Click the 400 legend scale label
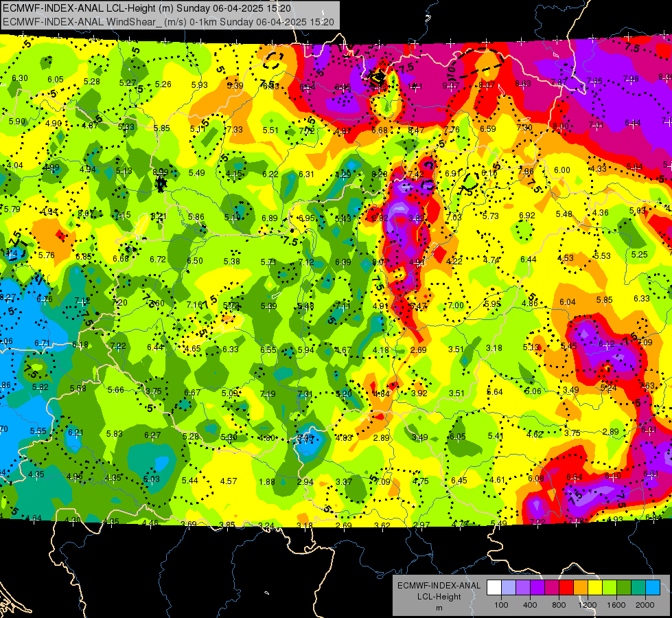Screen dimensions: 672x618 [530, 605]
